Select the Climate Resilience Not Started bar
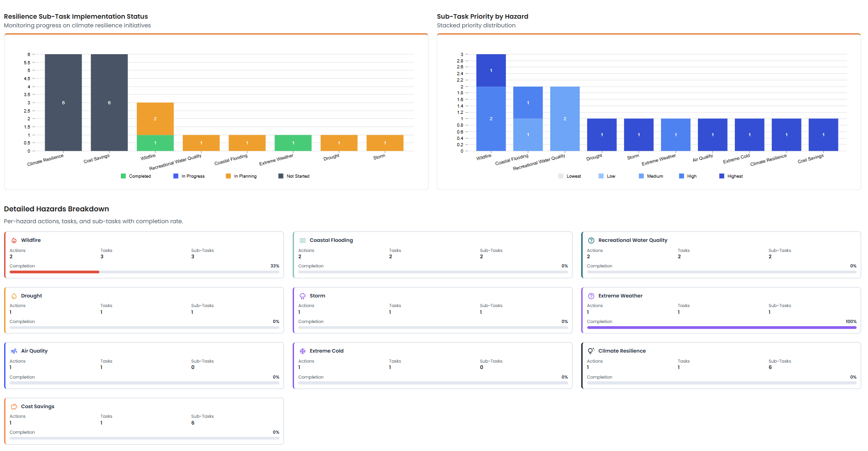This screenshot has width=868, height=451. pyautogui.click(x=63, y=102)
